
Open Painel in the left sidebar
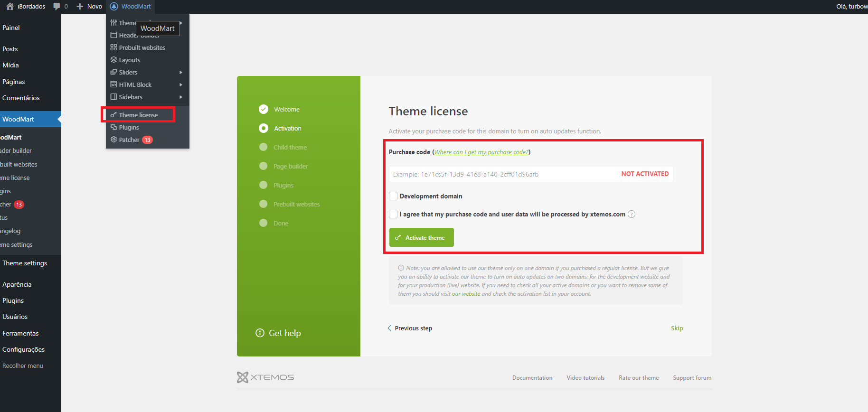pos(11,28)
